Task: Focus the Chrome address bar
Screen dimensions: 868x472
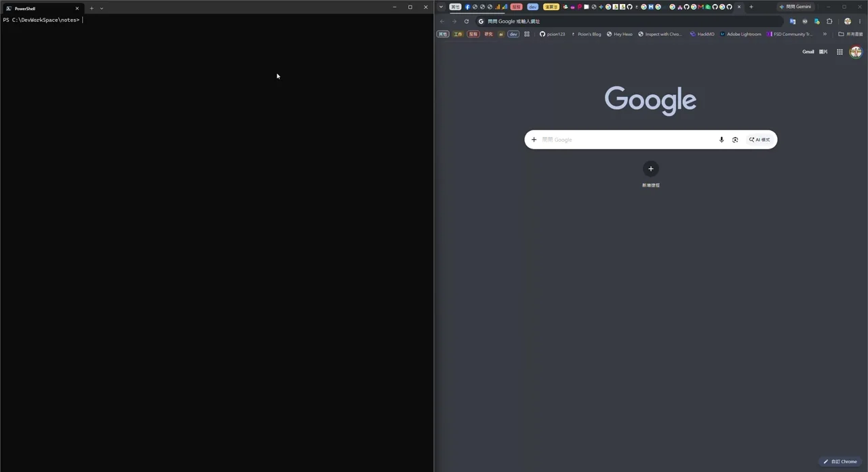Action: (629, 21)
